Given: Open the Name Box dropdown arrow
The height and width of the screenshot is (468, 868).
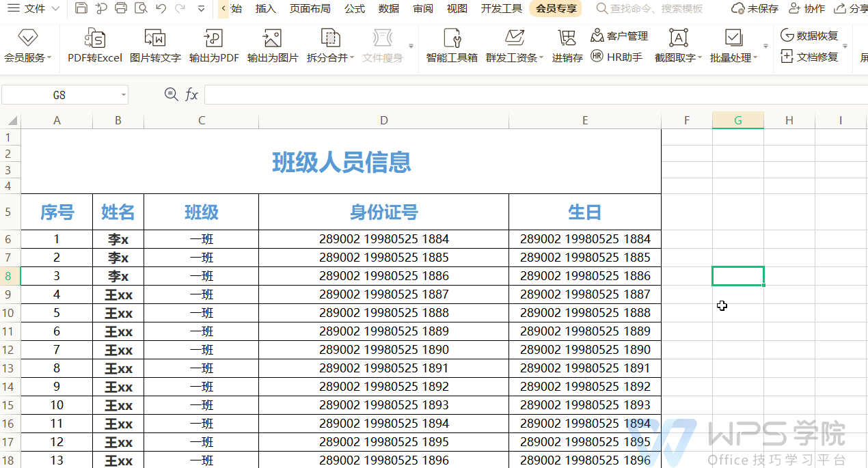Looking at the screenshot, I should point(124,95).
